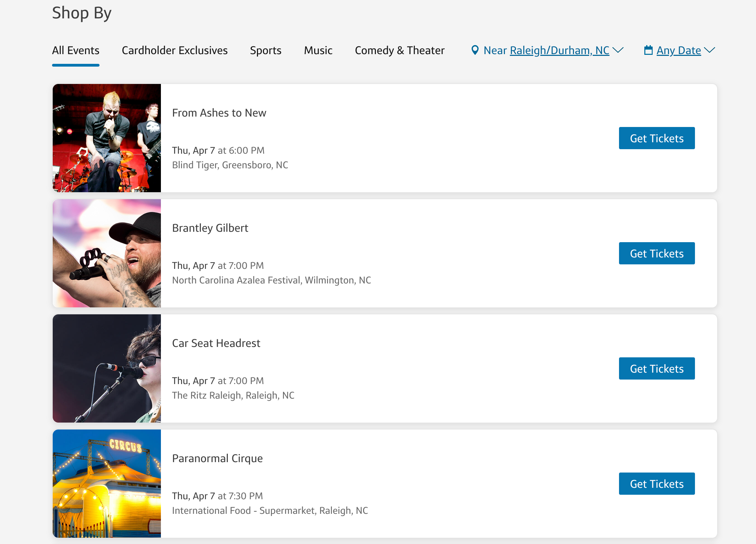The width and height of the screenshot is (756, 544).
Task: Click the calendar icon beside Any Date
Action: (648, 50)
